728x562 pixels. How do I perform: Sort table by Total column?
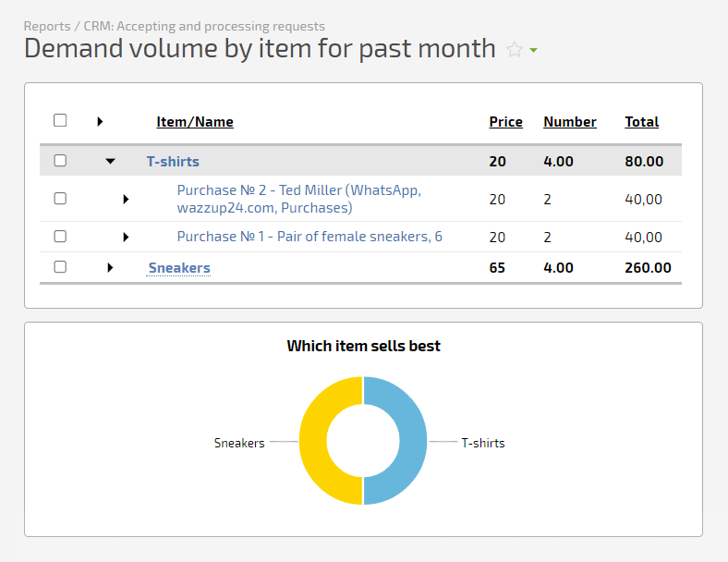tap(642, 122)
